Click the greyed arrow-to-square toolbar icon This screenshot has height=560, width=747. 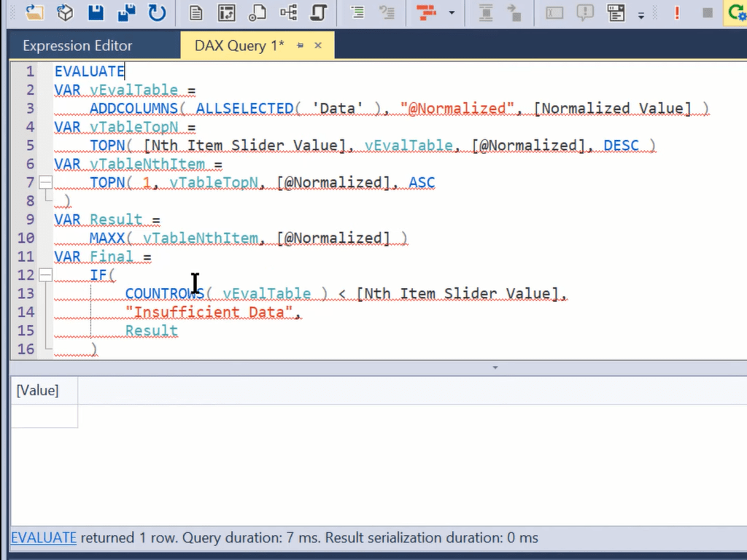(x=514, y=12)
